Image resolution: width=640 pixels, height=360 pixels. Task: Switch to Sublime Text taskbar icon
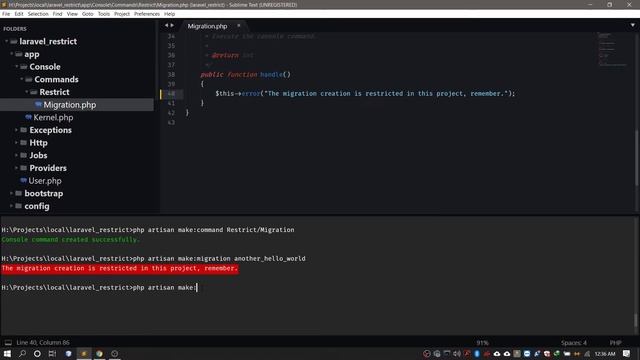(84, 353)
